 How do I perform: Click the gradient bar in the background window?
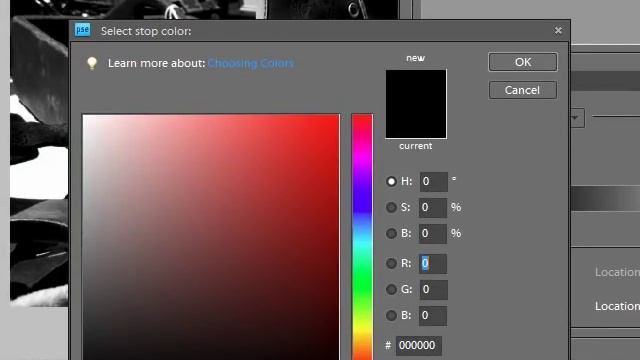click(x=605, y=198)
